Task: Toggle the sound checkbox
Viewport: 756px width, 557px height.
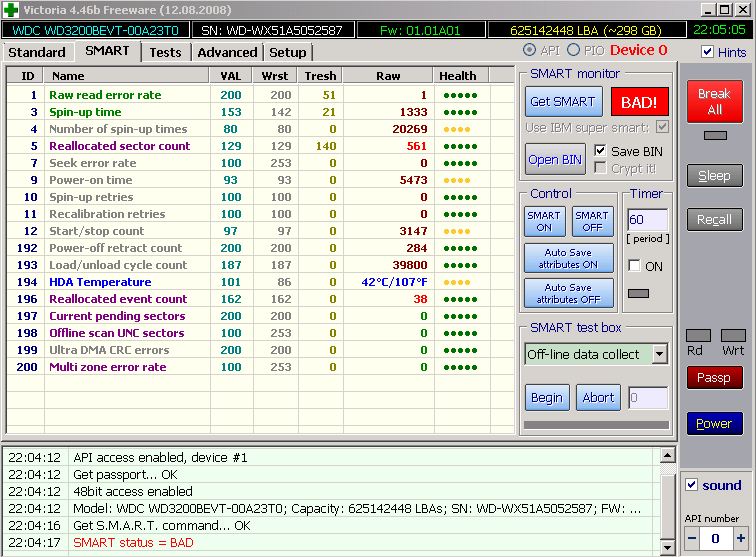Action: [691, 485]
